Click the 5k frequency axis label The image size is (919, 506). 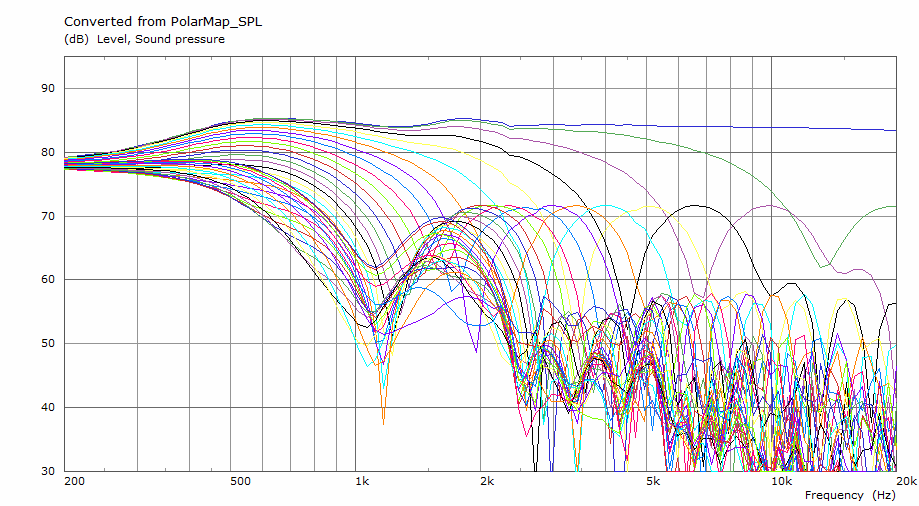[x=653, y=481]
